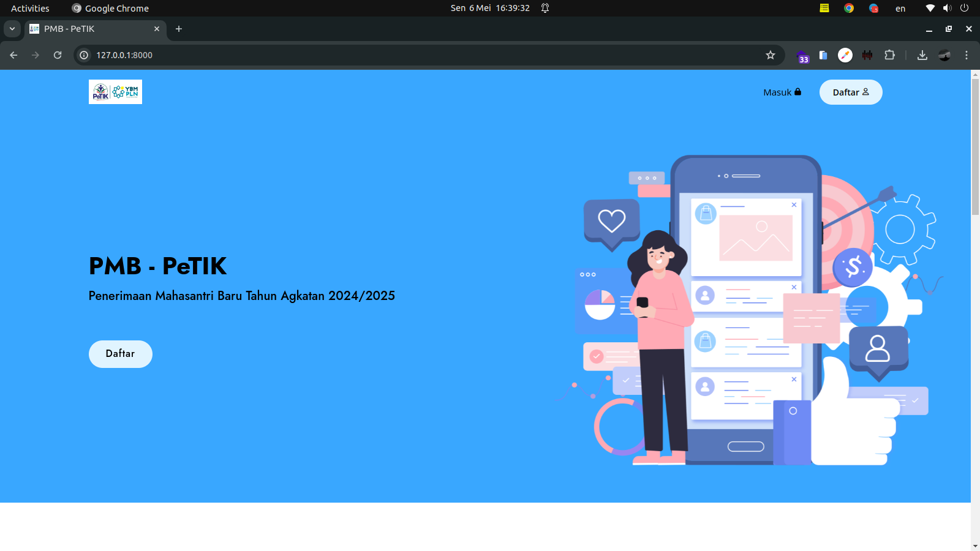Open the Masuk login link
Image resolution: width=980 pixels, height=551 pixels.
click(x=782, y=92)
